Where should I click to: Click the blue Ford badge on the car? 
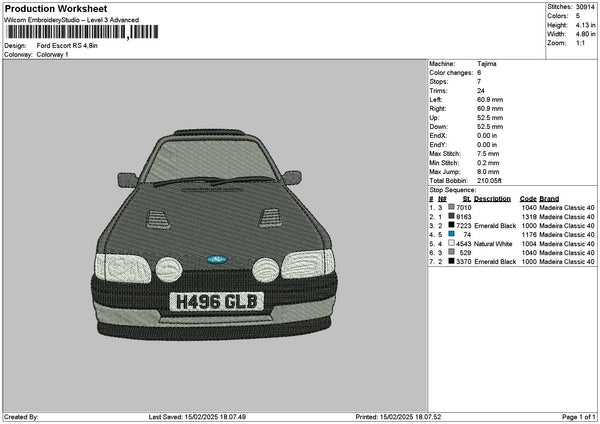(x=217, y=260)
